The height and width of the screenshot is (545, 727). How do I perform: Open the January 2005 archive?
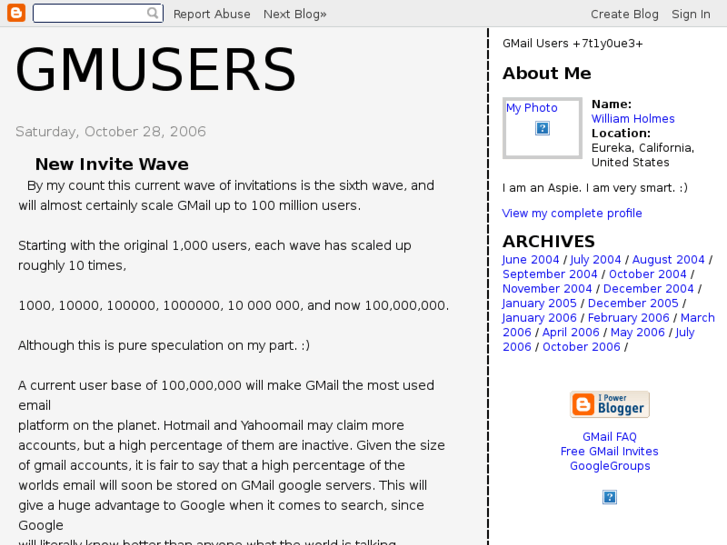(539, 303)
